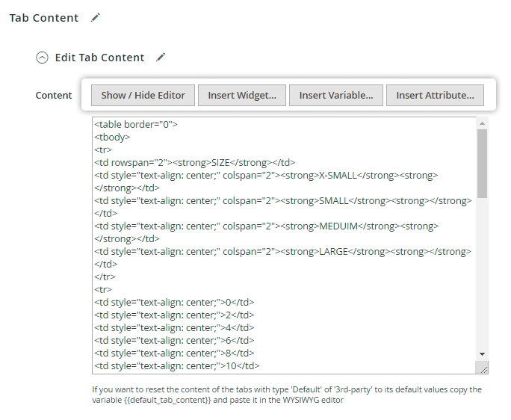Click the scrollbar up arrow in textarea
The height and width of the screenshot is (420, 511).
tap(483, 123)
